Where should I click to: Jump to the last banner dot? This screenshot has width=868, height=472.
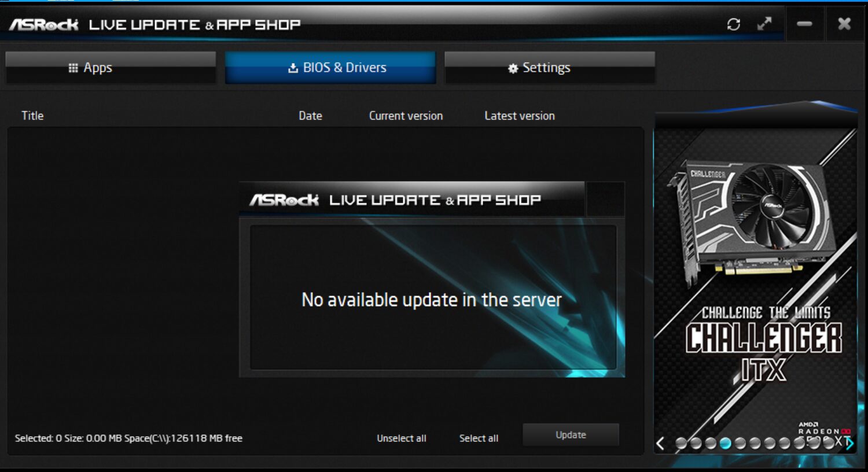point(829,444)
